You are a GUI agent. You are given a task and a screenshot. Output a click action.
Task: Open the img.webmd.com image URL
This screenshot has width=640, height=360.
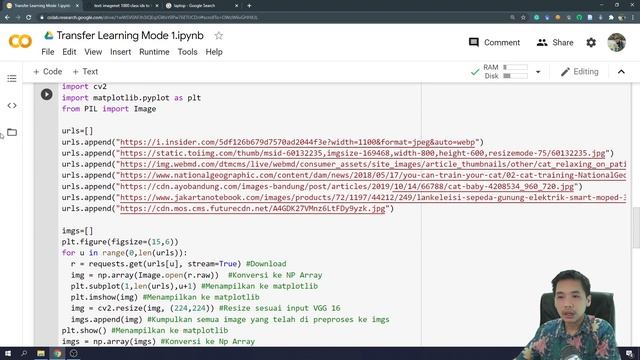click(373, 164)
